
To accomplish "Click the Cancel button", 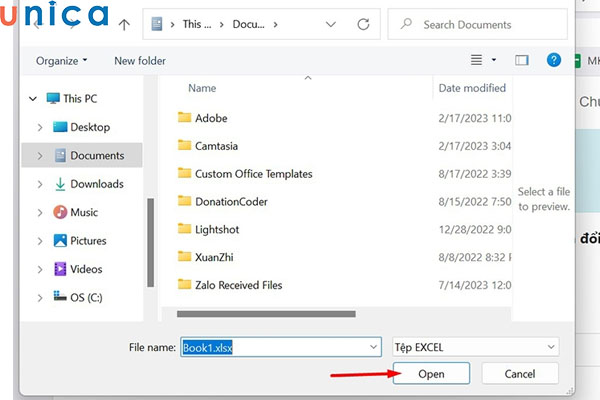I will [519, 373].
